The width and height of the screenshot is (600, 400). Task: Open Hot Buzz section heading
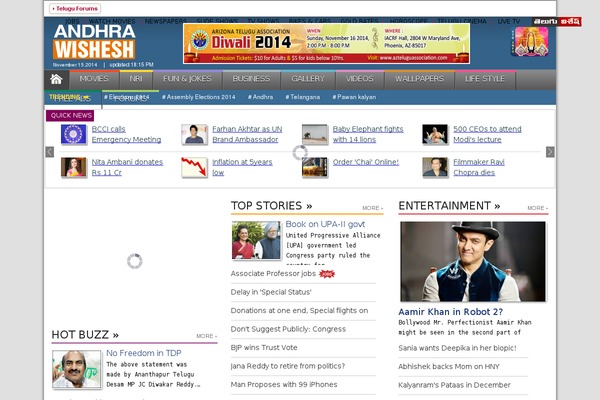click(85, 335)
